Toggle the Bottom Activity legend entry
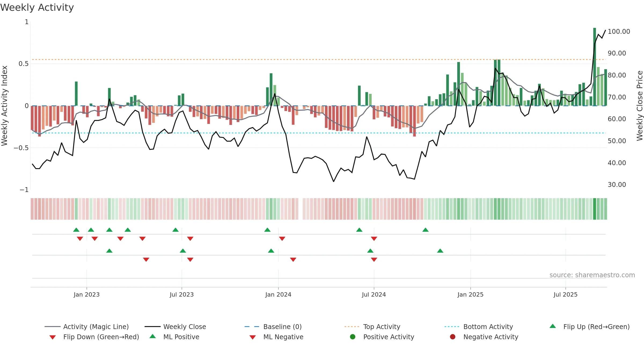The width and height of the screenshot is (644, 362). pos(479,327)
